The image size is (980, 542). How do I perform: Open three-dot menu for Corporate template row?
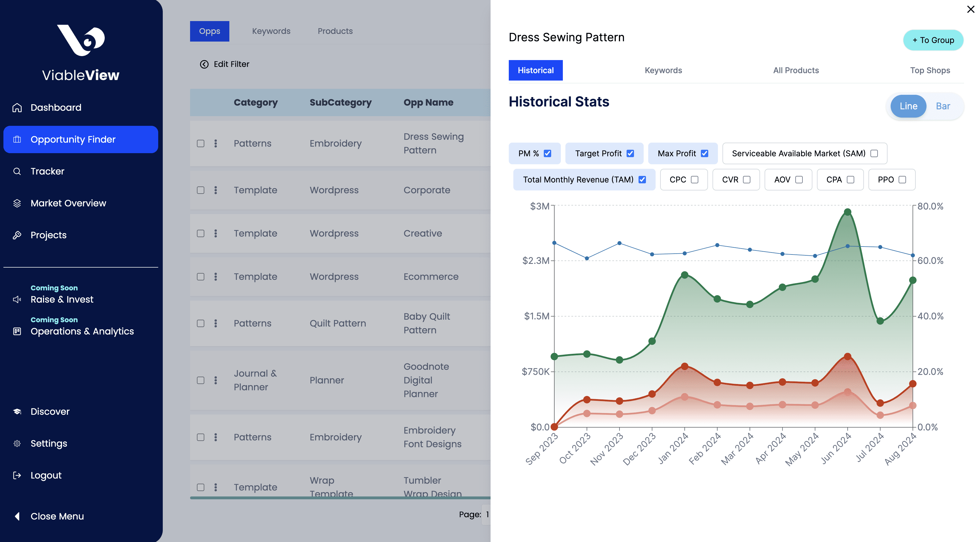[x=216, y=190]
